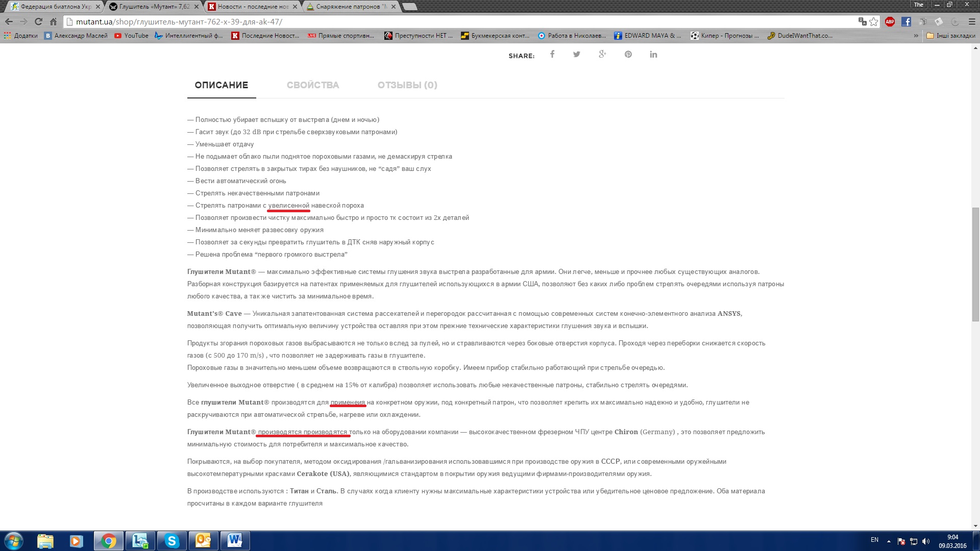Viewport: 980px width, 551px height.
Task: Open the Кипер - Прогнозы bookmark
Action: pyautogui.click(x=725, y=36)
